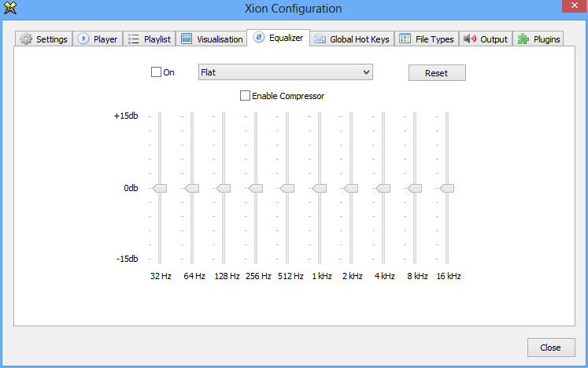Click the 512 Hz slider thumb
Image resolution: width=588 pixels, height=368 pixels.
coord(287,188)
